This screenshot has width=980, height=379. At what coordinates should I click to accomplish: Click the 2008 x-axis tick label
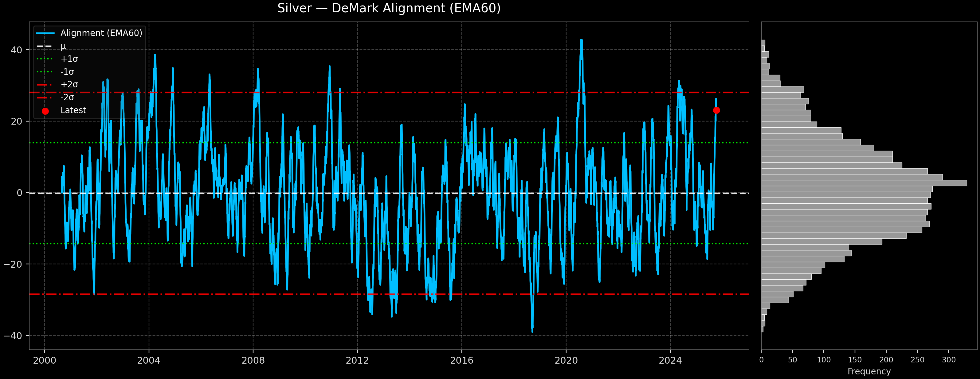253,360
